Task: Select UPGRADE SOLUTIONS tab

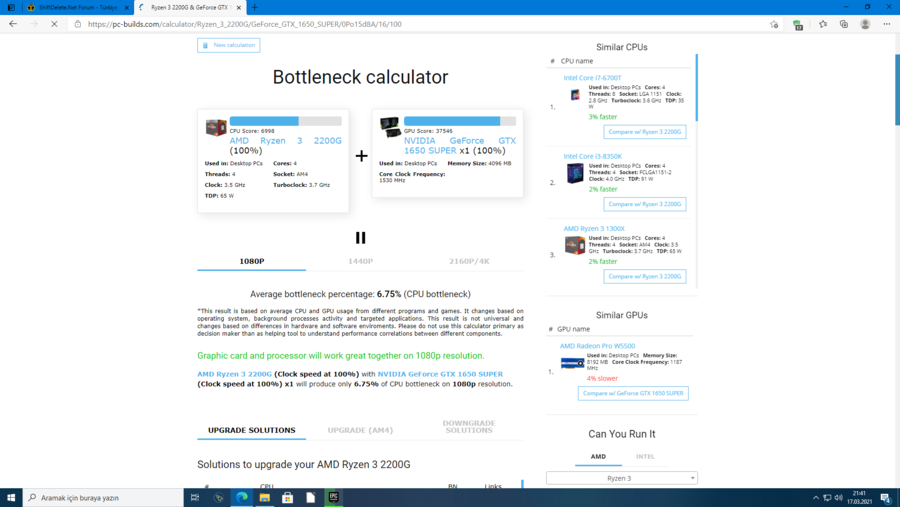Action: tap(251, 430)
